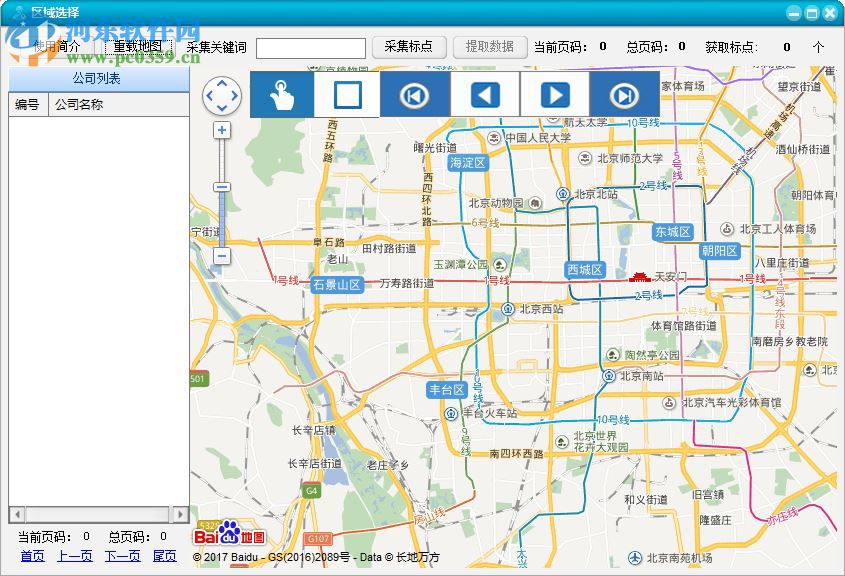Select the hand pan tool on the map
Screen dimensions: 845x576
click(x=282, y=95)
